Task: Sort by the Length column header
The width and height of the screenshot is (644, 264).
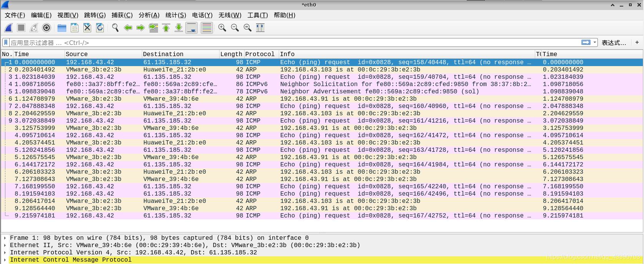Action: click(x=231, y=54)
